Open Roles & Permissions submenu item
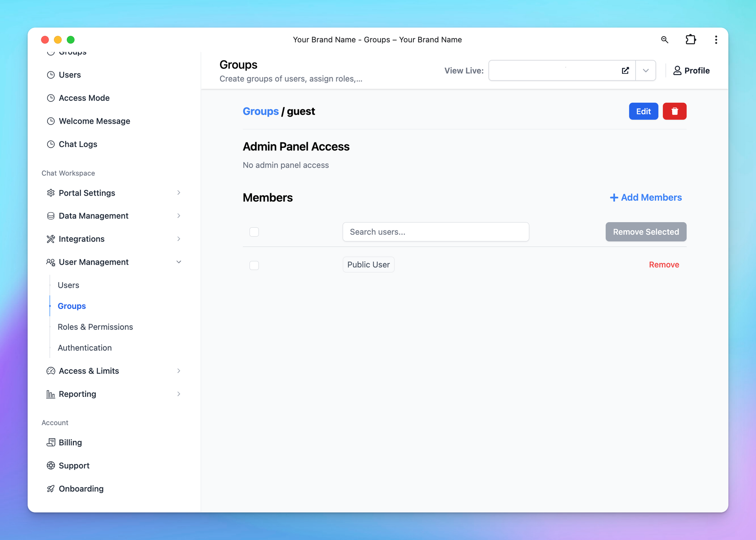 coord(95,327)
